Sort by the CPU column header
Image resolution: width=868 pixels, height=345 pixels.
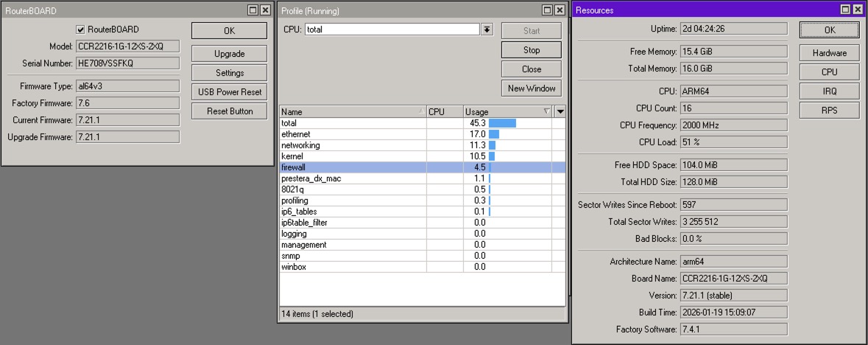[x=445, y=111]
